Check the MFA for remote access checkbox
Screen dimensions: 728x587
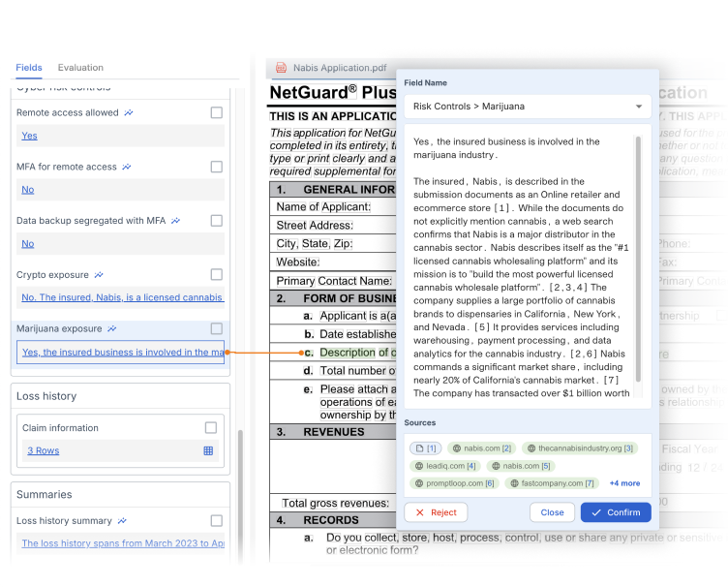tap(216, 167)
